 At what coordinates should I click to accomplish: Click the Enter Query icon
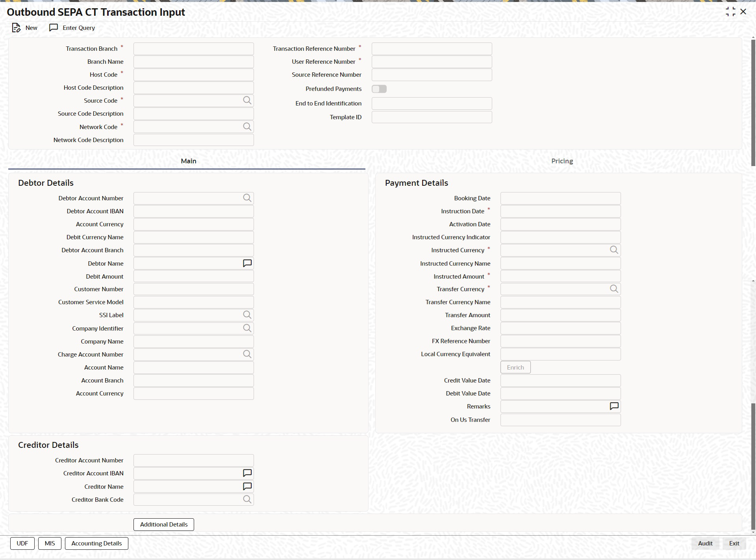click(x=54, y=28)
